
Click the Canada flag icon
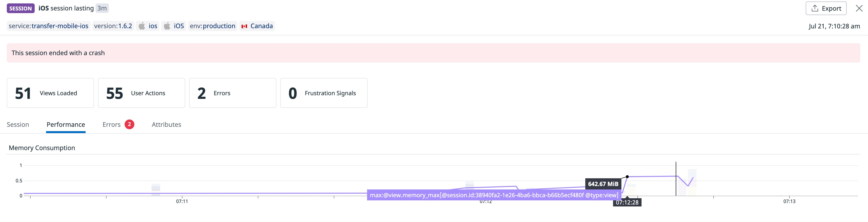[x=245, y=26]
